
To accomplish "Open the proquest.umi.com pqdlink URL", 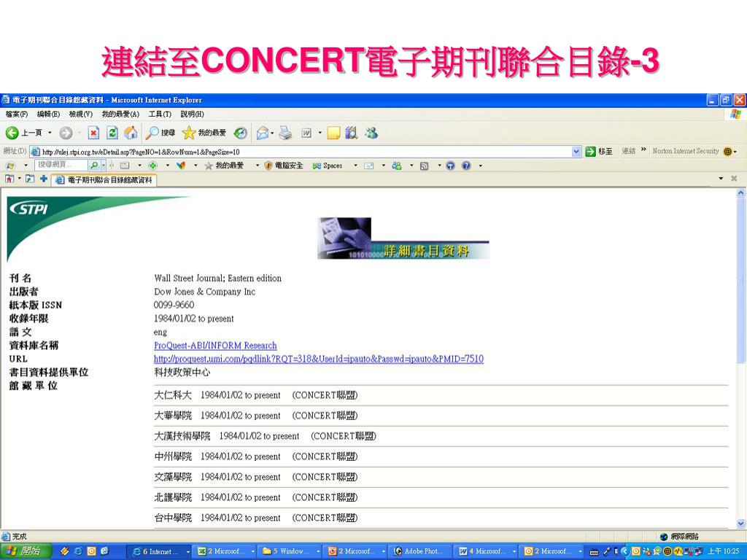I will point(319,359).
